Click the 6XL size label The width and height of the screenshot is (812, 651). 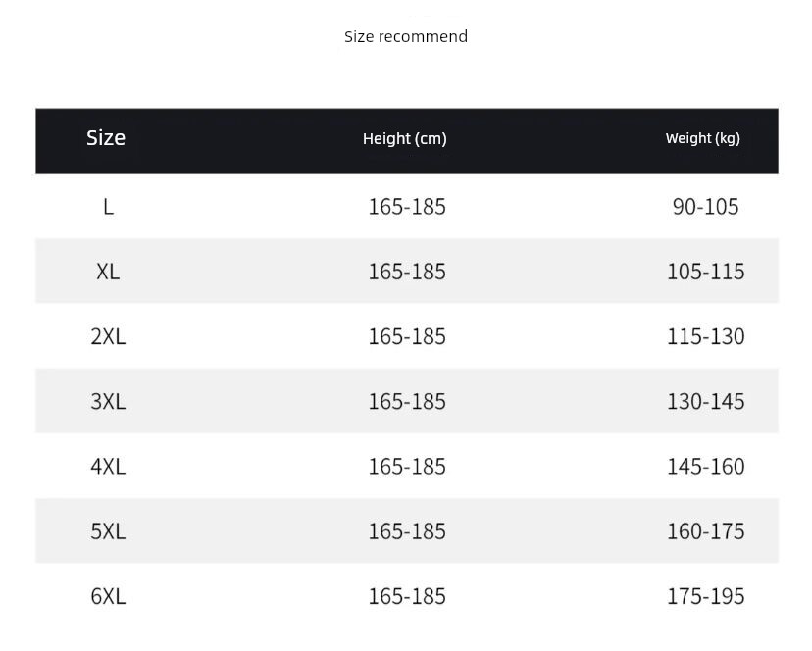108,596
